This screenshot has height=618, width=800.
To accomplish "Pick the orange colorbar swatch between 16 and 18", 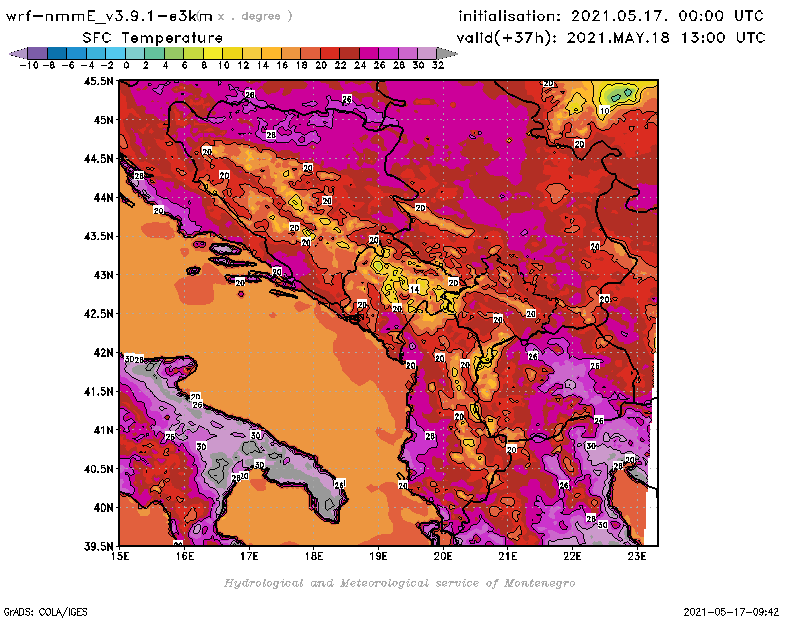I will point(290,53).
